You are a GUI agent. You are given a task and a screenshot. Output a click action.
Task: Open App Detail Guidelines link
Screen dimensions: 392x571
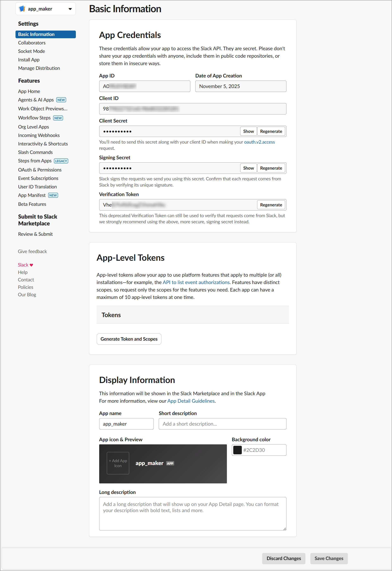[x=191, y=401]
